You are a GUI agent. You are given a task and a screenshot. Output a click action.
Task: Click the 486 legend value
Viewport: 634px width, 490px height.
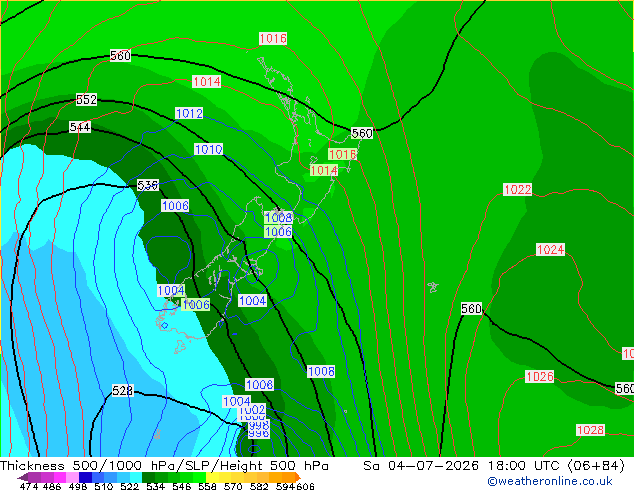(x=52, y=486)
